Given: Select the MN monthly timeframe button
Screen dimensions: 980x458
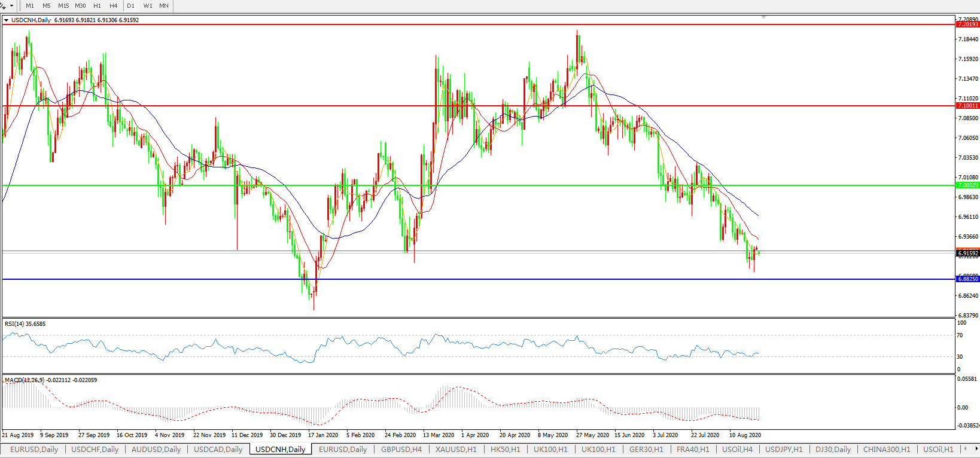Looking at the screenshot, I should pos(164,6).
